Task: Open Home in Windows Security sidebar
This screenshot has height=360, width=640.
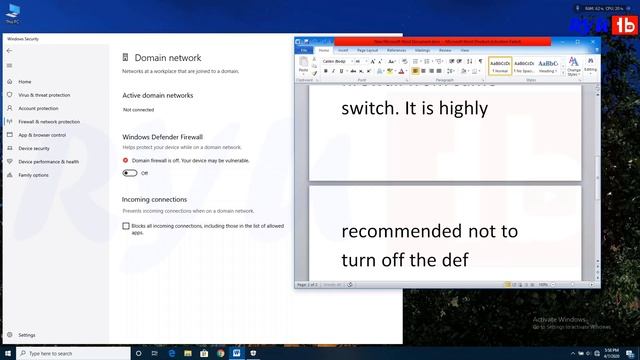Action: (x=25, y=82)
